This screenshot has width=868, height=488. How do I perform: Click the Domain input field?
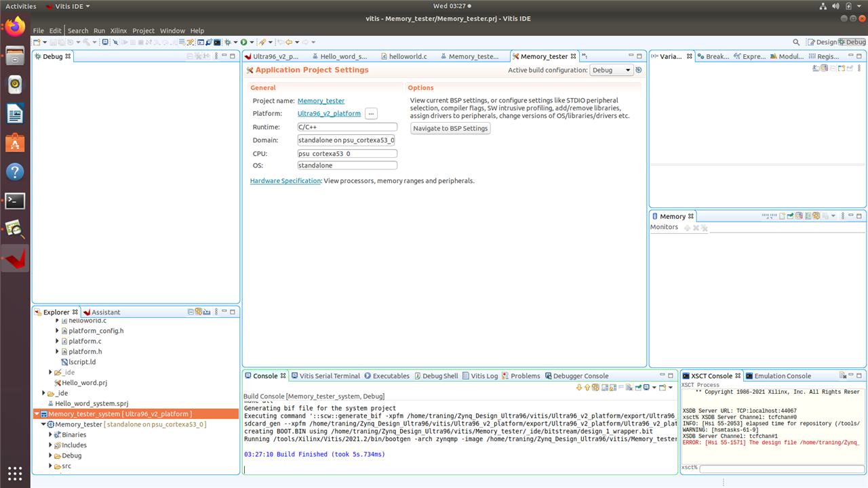pyautogui.click(x=347, y=140)
